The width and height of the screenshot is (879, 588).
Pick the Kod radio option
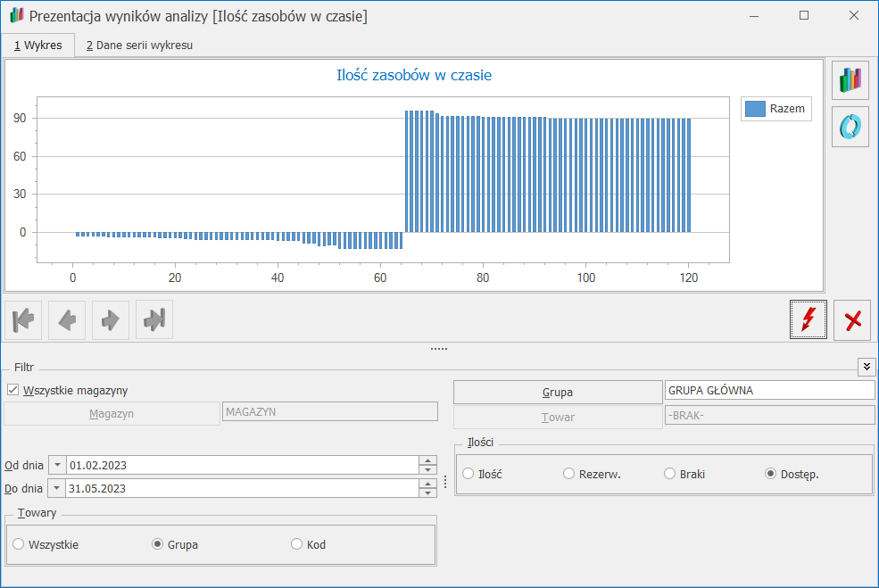pos(296,544)
